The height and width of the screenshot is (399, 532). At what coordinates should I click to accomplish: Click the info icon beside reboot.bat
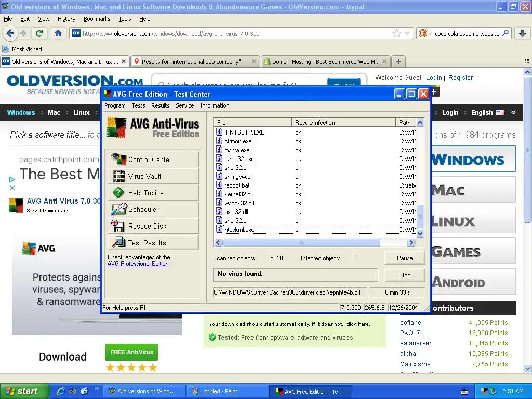pyautogui.click(x=219, y=185)
